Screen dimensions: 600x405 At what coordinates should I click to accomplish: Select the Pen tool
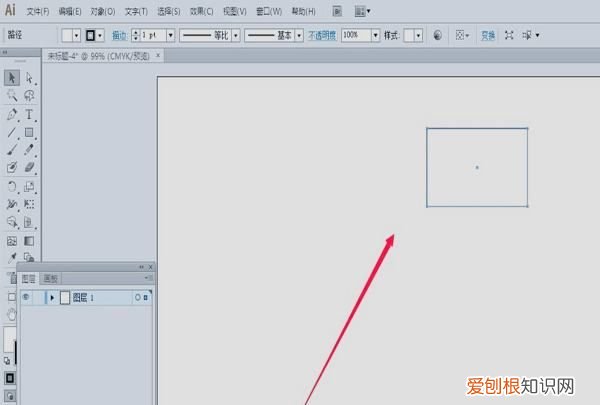[x=12, y=114]
